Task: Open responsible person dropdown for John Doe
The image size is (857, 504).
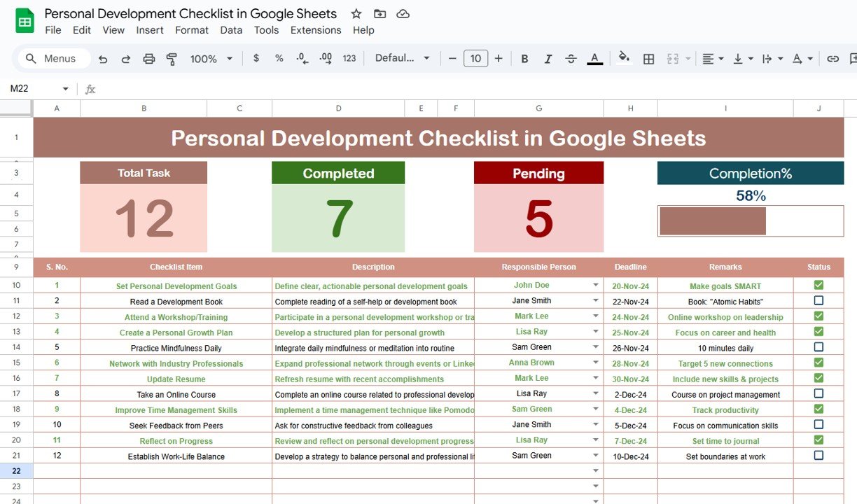Action: coord(596,286)
